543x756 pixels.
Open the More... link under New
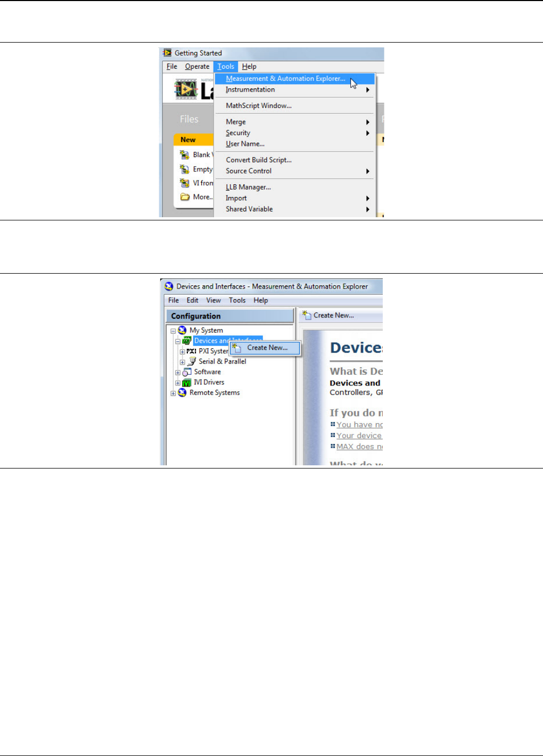[x=203, y=197]
